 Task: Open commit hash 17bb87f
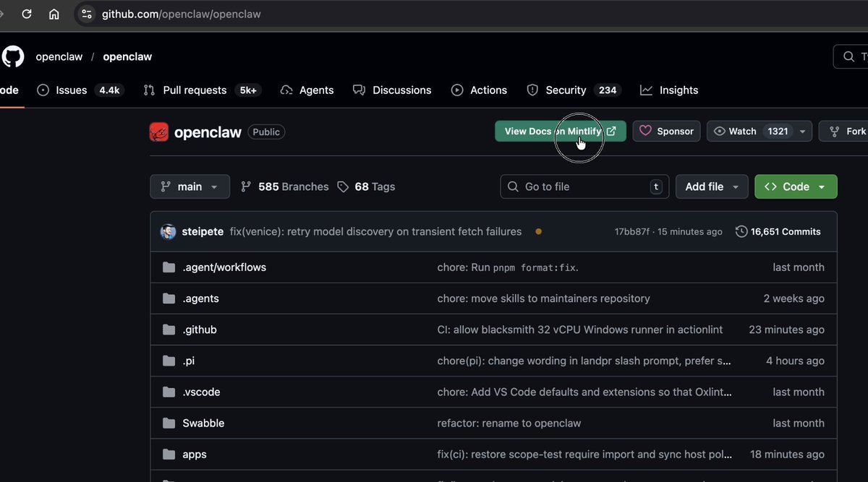pyautogui.click(x=631, y=232)
